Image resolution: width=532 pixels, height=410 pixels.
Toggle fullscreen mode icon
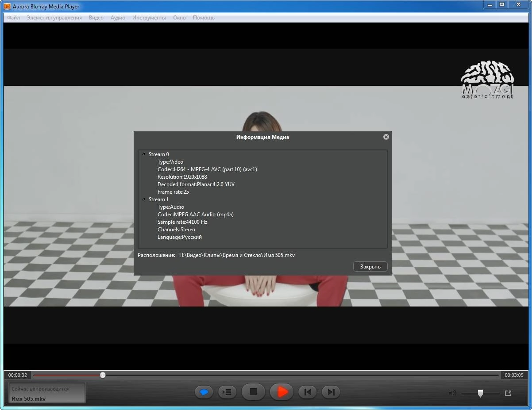click(x=508, y=393)
